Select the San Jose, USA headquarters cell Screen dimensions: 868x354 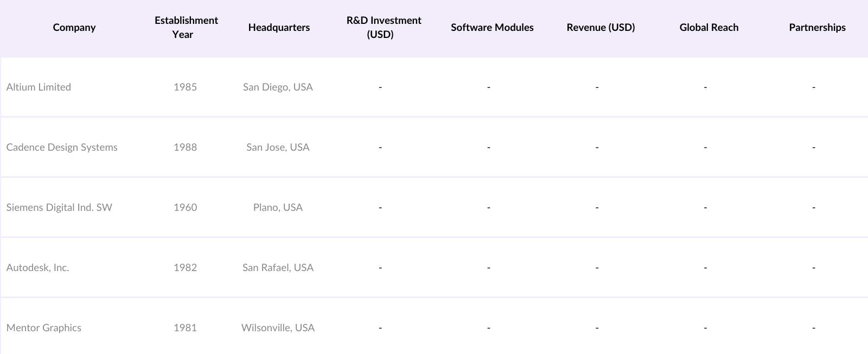click(278, 147)
